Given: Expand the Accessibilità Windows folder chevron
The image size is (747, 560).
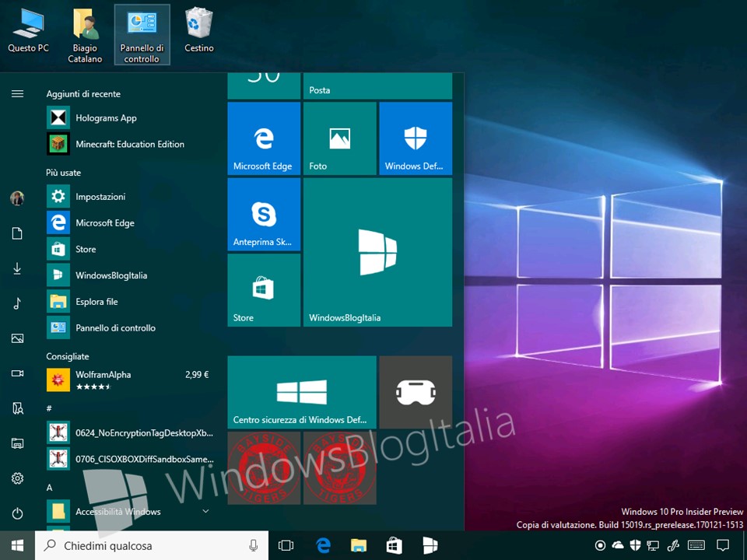Looking at the screenshot, I should [x=205, y=512].
